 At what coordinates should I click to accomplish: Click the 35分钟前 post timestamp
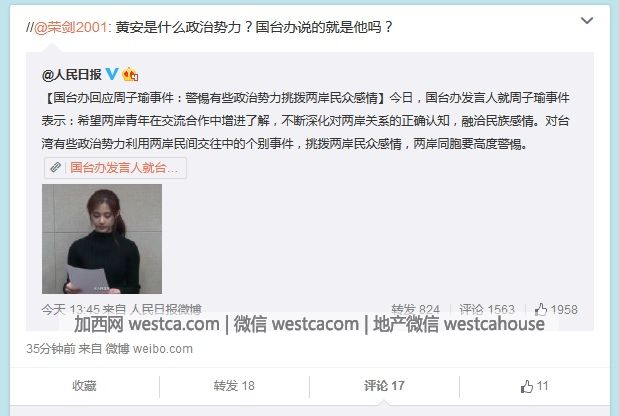tap(51, 349)
